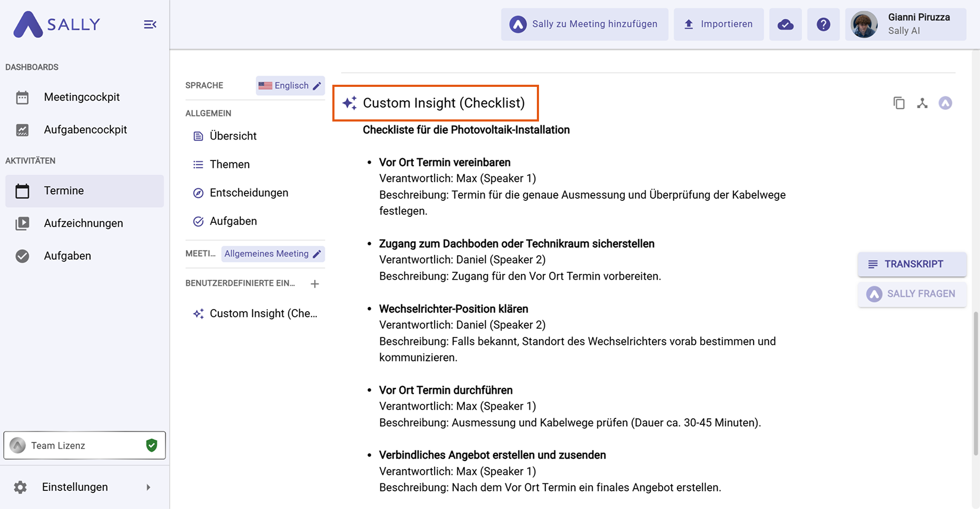Add a new custom insight with plus
This screenshot has height=509, width=980.
[x=315, y=284]
